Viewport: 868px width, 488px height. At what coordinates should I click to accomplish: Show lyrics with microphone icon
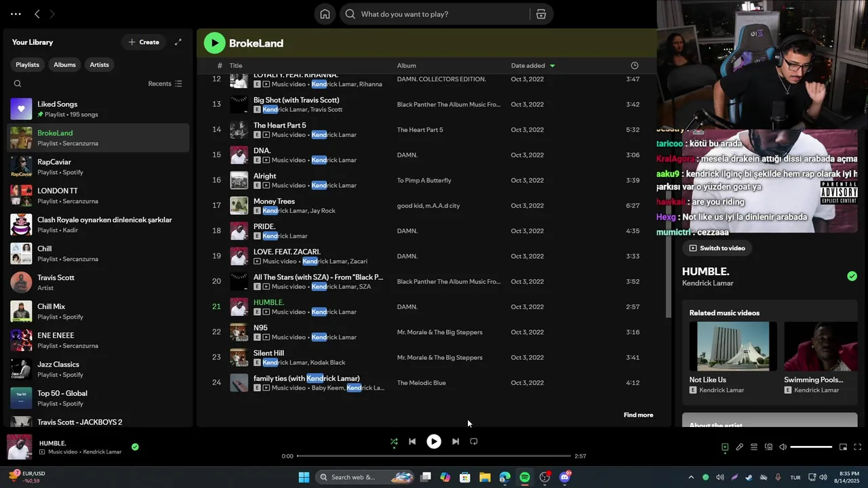[x=739, y=447]
